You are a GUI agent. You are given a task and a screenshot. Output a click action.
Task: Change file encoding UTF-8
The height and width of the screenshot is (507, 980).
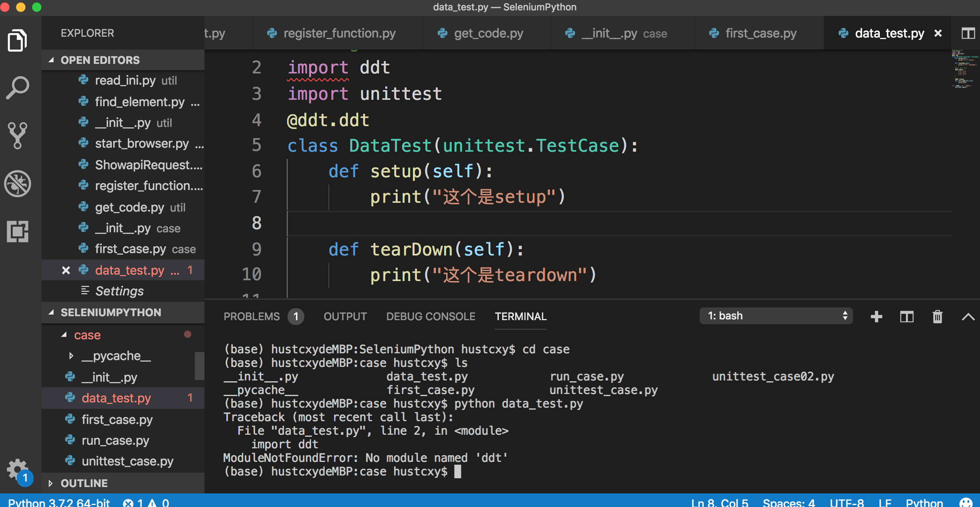tap(847, 502)
